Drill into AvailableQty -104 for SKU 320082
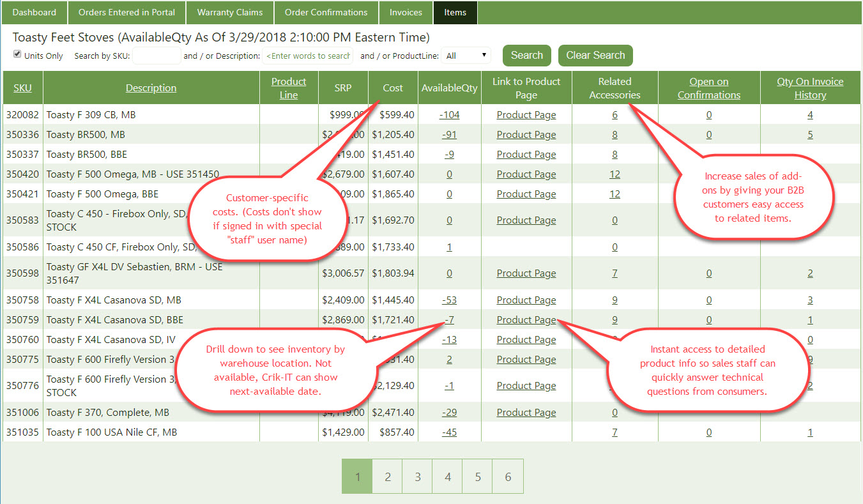 (x=449, y=115)
